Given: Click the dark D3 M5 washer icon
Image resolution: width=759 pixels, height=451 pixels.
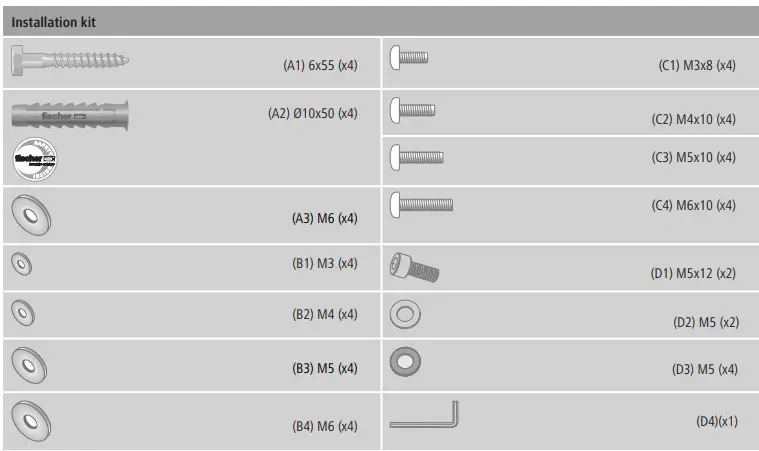Looking at the screenshot, I should pyautogui.click(x=405, y=361).
